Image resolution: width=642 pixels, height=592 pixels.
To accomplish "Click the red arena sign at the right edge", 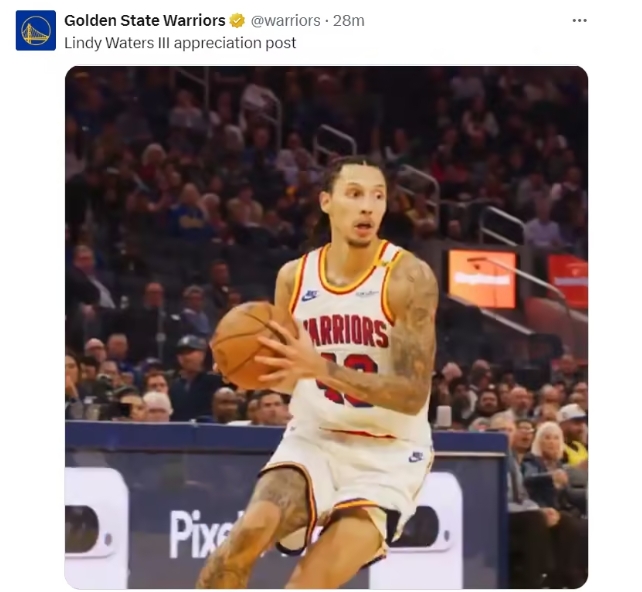I will pyautogui.click(x=568, y=281).
